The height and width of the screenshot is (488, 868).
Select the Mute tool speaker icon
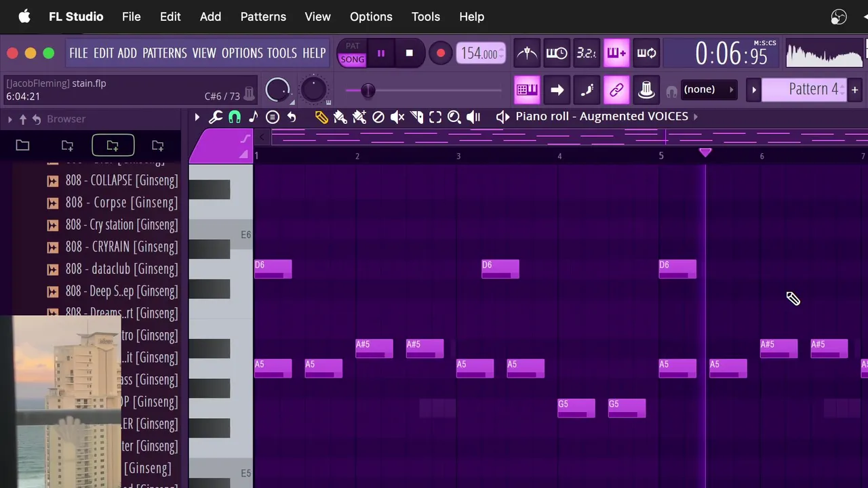(x=397, y=117)
